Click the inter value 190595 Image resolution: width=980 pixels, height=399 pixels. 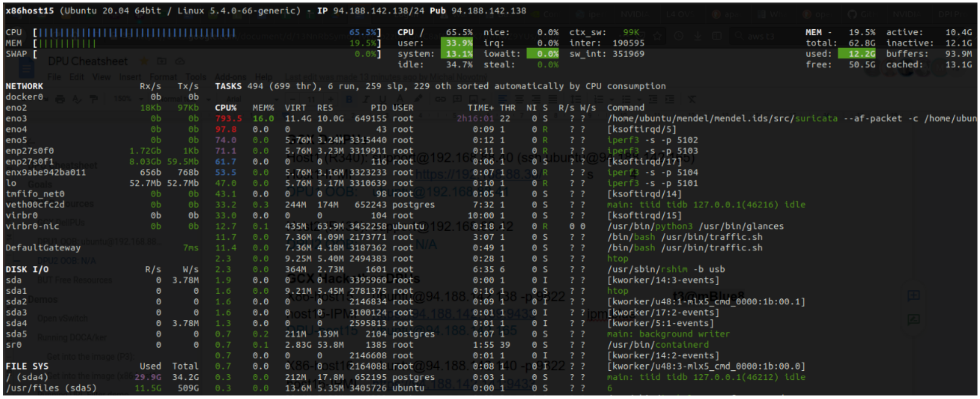628,43
